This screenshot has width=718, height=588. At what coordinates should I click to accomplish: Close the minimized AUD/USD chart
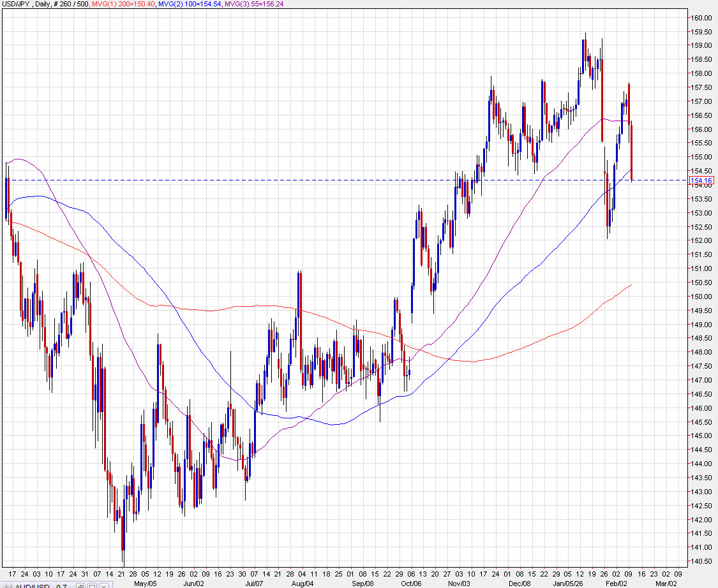(102, 585)
